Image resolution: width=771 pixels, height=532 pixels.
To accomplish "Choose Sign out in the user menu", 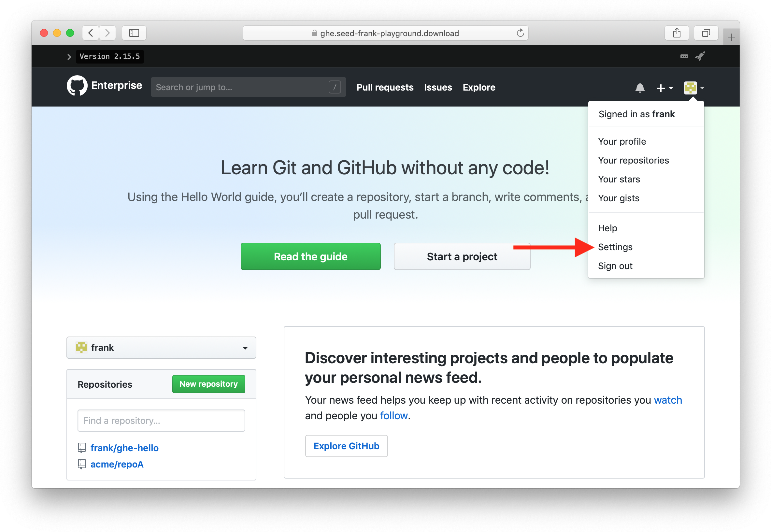I will [646, 266].
